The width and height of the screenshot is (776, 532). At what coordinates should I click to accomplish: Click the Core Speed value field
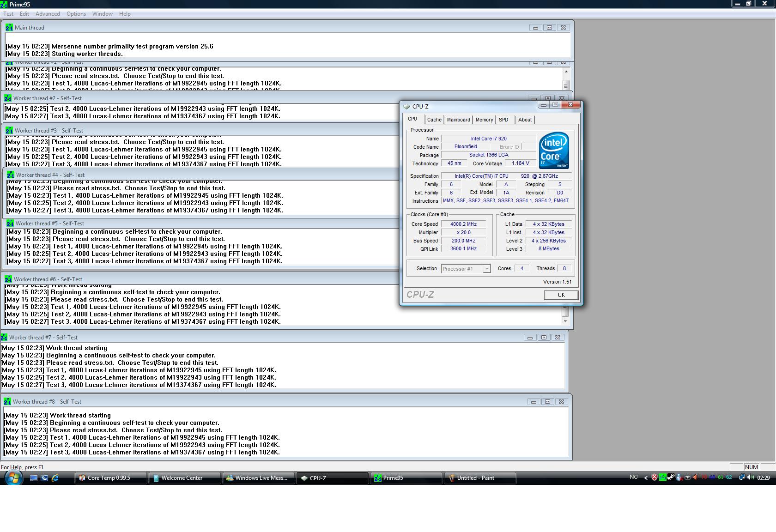(463, 224)
